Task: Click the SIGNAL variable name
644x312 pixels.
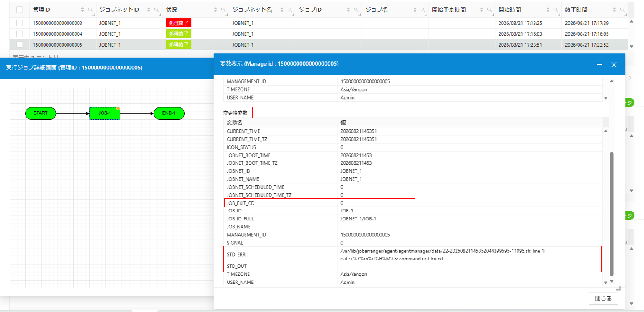Action: click(x=235, y=243)
